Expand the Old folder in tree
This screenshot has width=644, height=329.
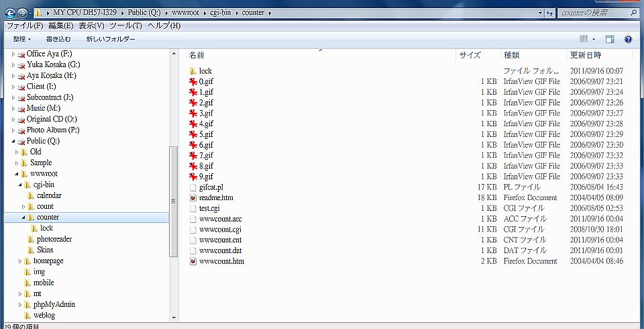17,152
